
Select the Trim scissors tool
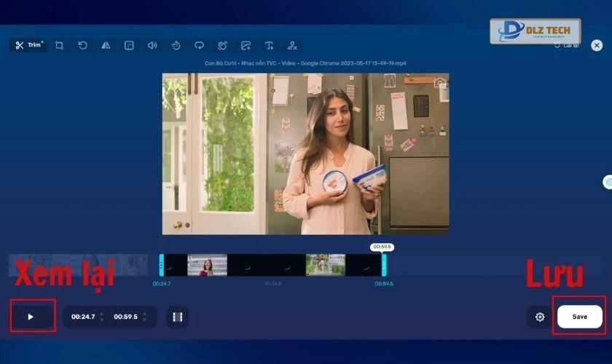[28, 45]
